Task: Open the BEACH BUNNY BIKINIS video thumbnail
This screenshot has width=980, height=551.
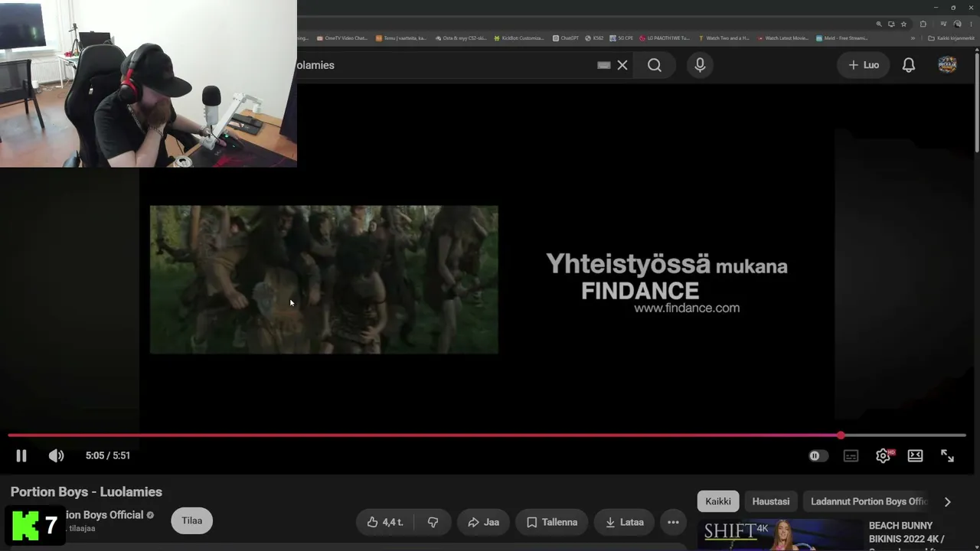Action: pyautogui.click(x=780, y=535)
